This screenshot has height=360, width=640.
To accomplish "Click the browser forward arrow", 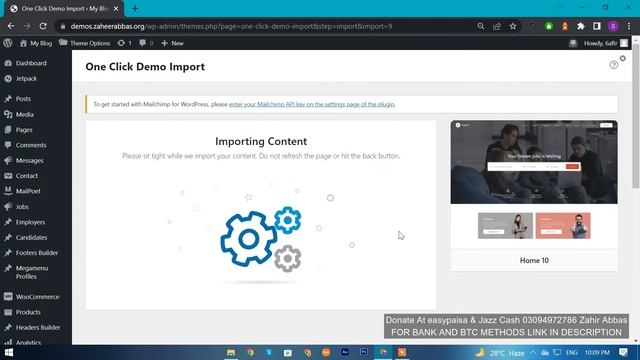I will pyautogui.click(x=27, y=26).
